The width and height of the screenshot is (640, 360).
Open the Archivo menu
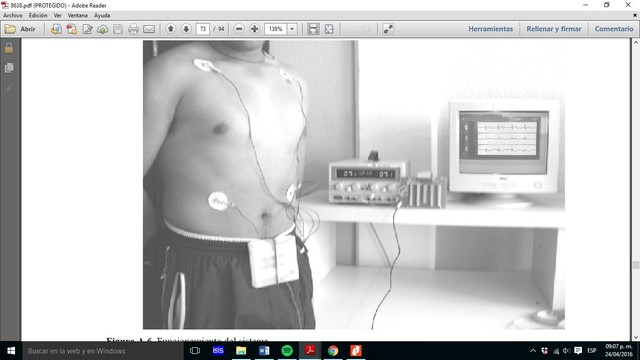13,16
